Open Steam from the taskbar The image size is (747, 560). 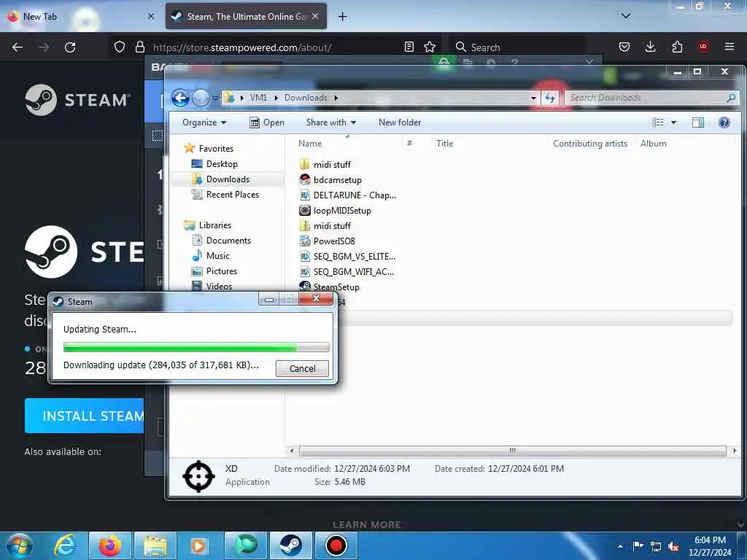click(290, 545)
